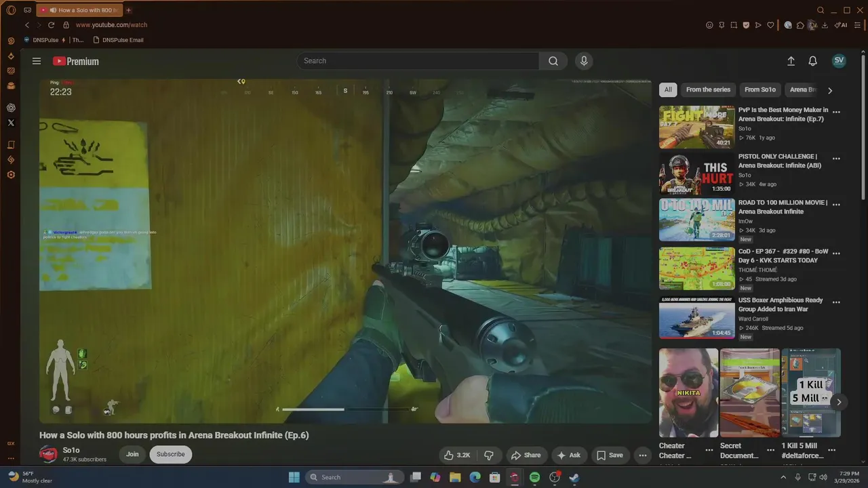Viewport: 868px width, 488px height.
Task: Open the Opera GX main menu logo
Action: click(11, 10)
